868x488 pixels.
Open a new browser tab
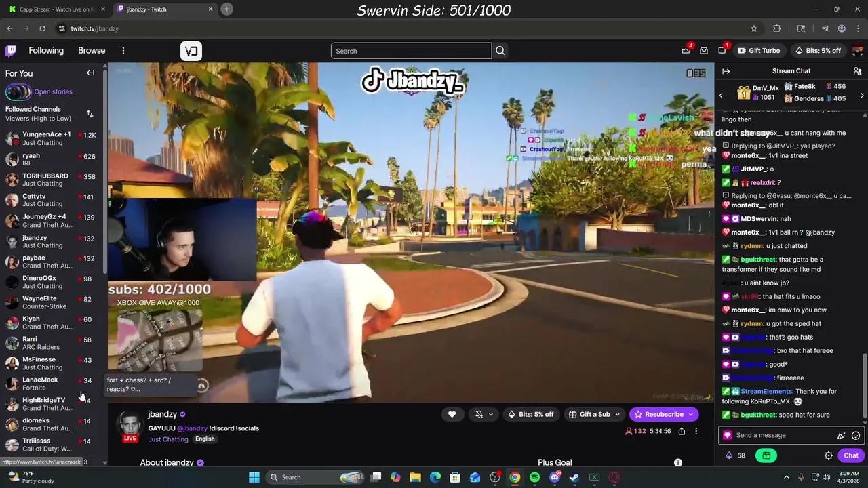tap(226, 9)
